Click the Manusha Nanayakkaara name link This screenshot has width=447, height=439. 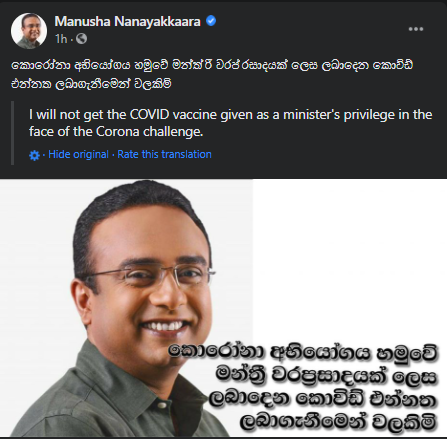pos(127,21)
